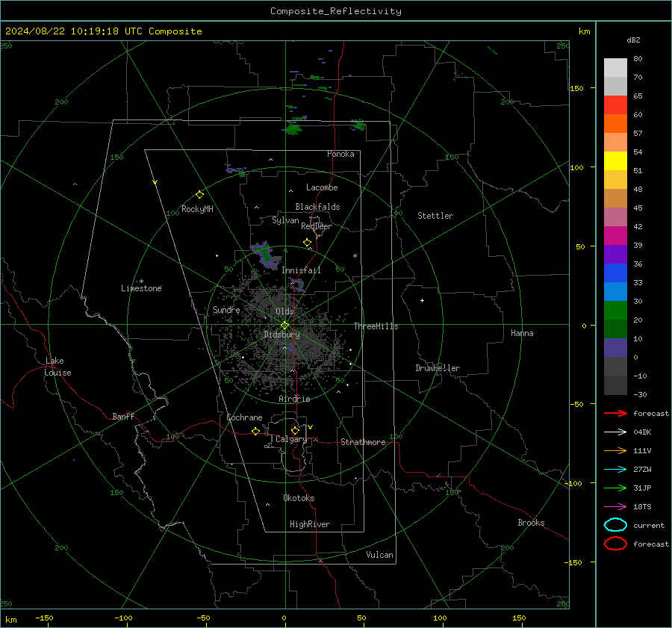Select the 80 dBZ light gray swatch
672x628 pixels.
[615, 68]
